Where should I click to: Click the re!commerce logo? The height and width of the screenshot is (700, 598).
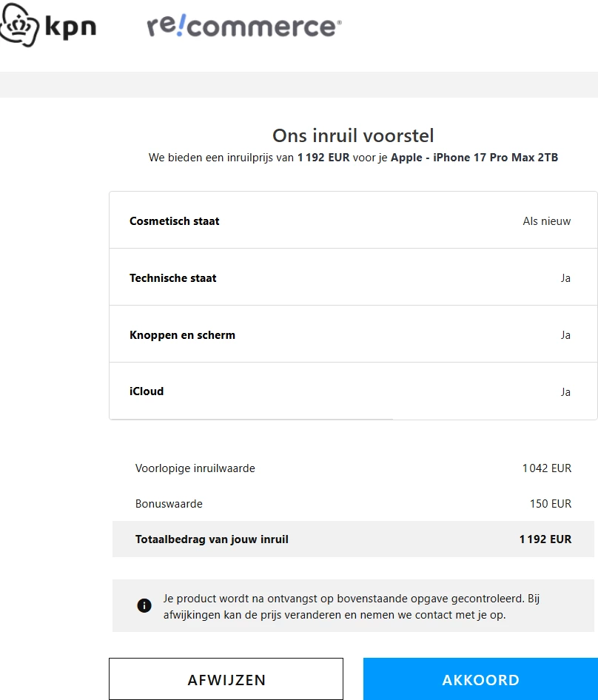click(244, 26)
